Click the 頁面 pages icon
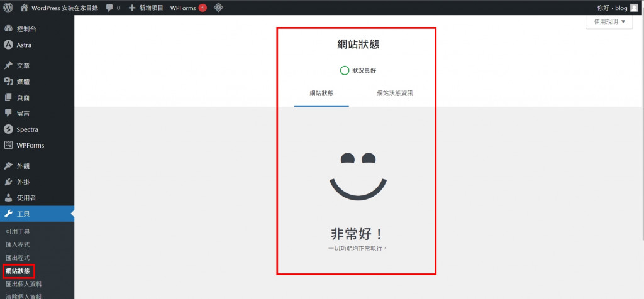Screen dimensions: 644x299 (x=8, y=97)
